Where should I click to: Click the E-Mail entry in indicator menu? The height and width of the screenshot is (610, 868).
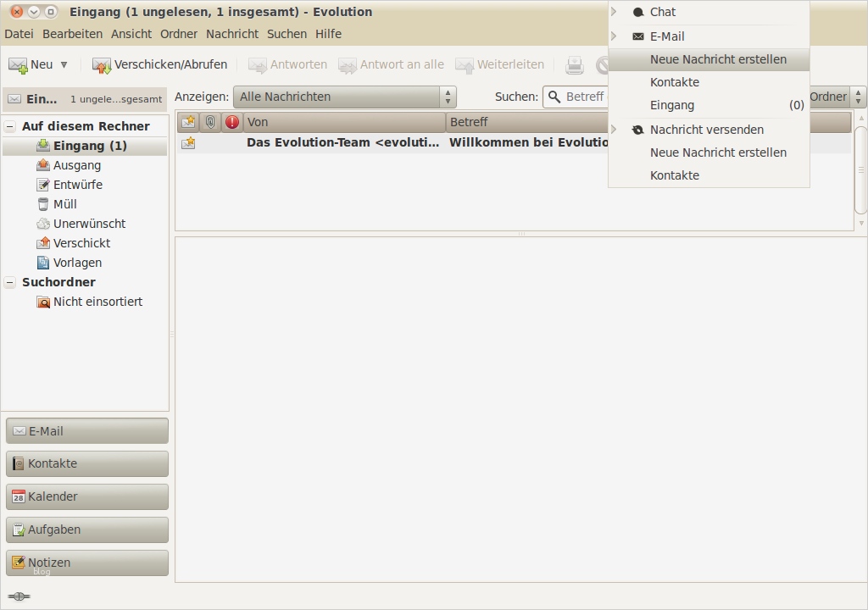tap(709, 36)
